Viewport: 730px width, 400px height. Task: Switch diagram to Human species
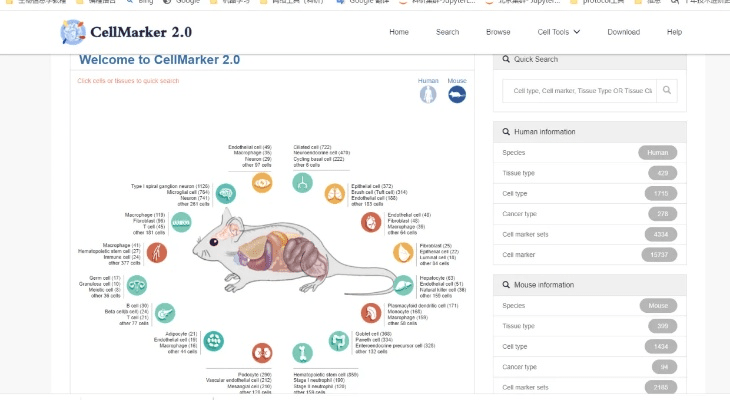pyautogui.click(x=428, y=94)
